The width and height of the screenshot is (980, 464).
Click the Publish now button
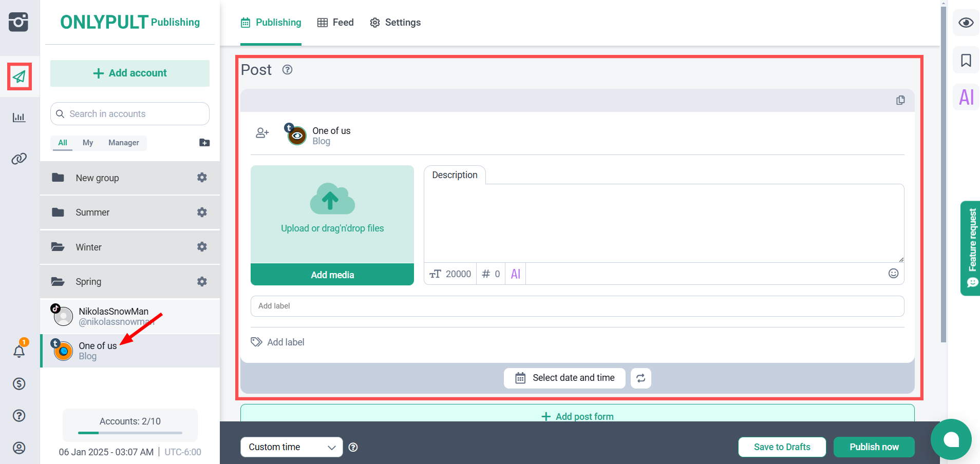coord(874,447)
